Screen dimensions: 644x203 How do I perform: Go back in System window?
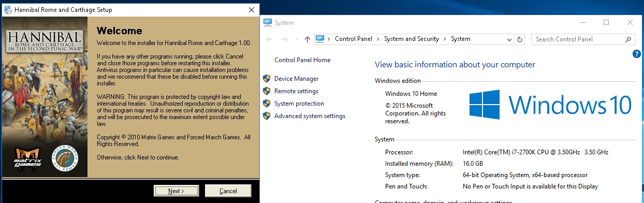[269, 39]
